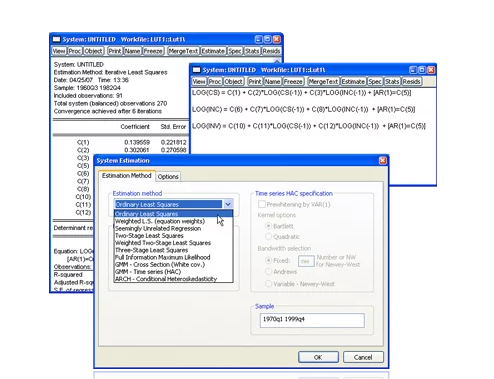Click the system icon in the front equation window title bar
494x379 pixels.
tap(197, 70)
